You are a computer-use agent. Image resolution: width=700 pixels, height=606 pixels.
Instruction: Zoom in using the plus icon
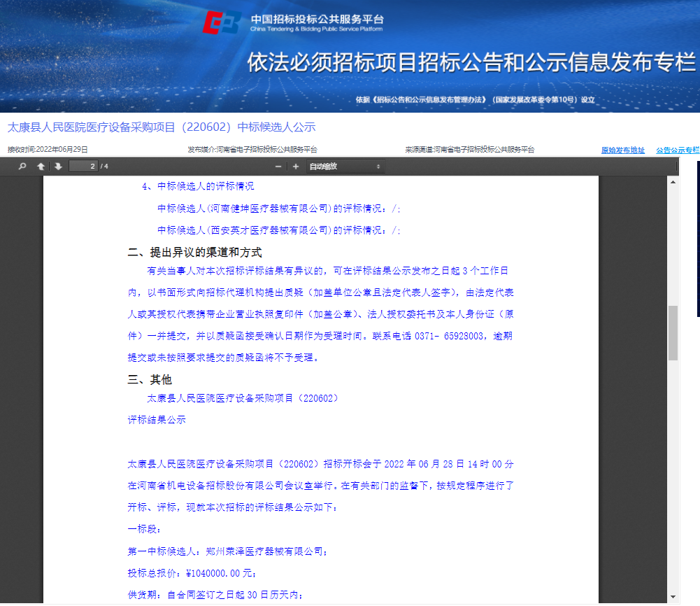(x=296, y=167)
